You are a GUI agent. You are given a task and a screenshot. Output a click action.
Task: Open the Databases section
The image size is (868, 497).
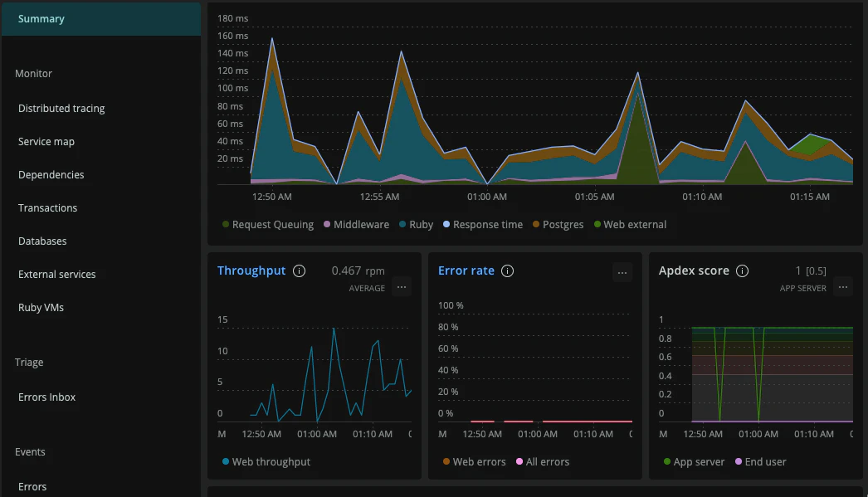click(x=41, y=241)
